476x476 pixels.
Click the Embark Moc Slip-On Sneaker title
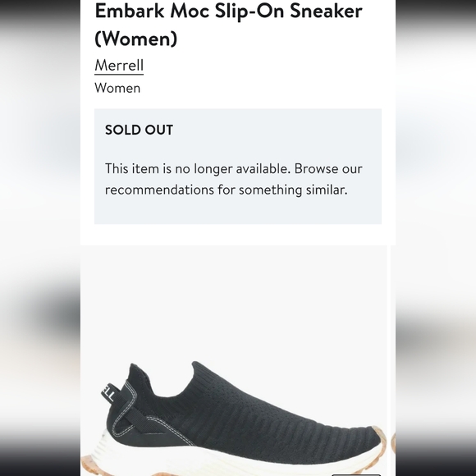tap(228, 25)
